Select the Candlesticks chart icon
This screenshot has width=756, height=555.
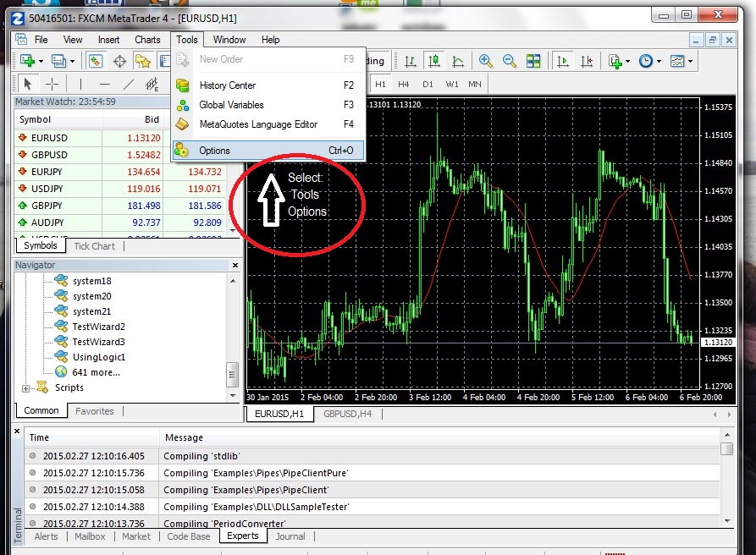434,61
